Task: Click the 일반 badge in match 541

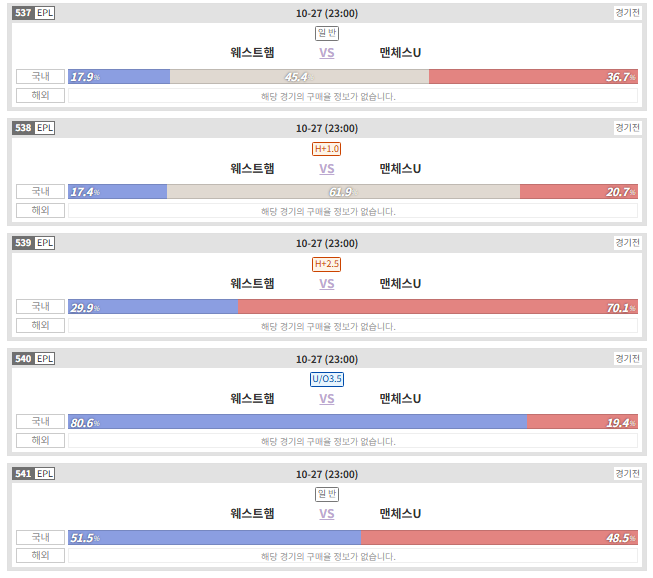Action: point(327,494)
